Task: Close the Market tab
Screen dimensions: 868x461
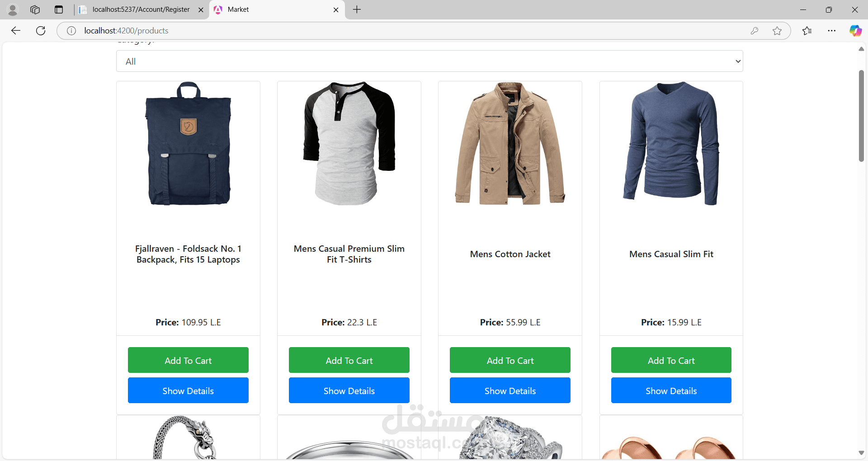Action: (336, 9)
